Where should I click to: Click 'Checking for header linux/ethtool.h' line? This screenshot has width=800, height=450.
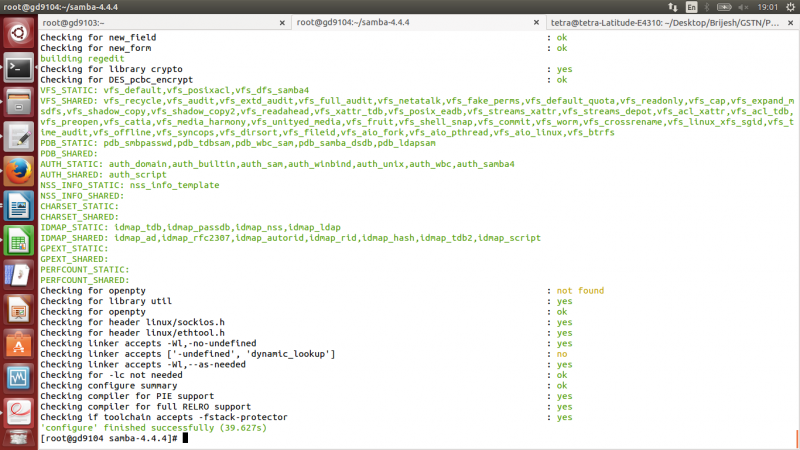tap(132, 333)
